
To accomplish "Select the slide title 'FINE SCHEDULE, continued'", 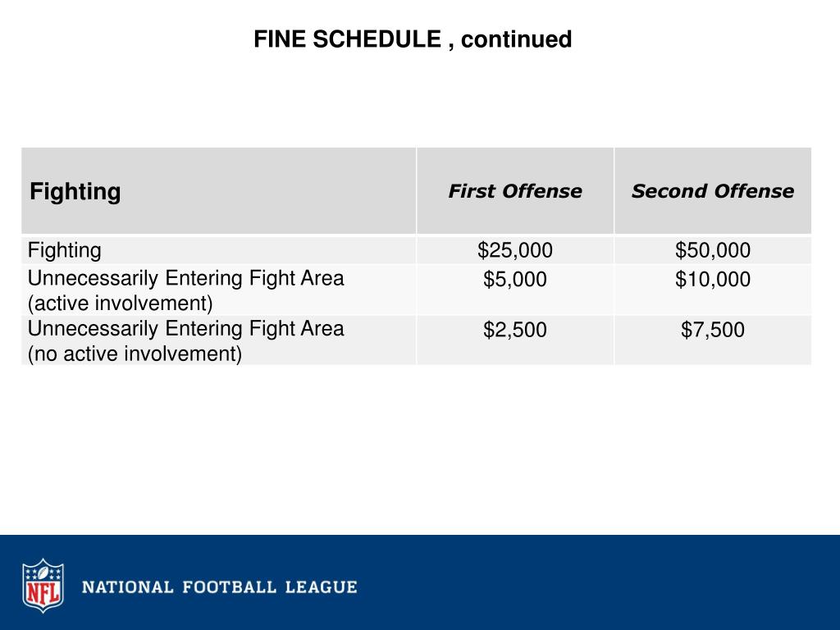I will 413,39.
